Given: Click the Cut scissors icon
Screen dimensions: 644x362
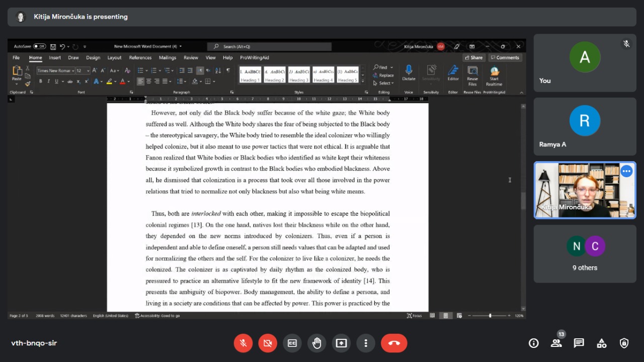Looking at the screenshot, I should (28, 68).
